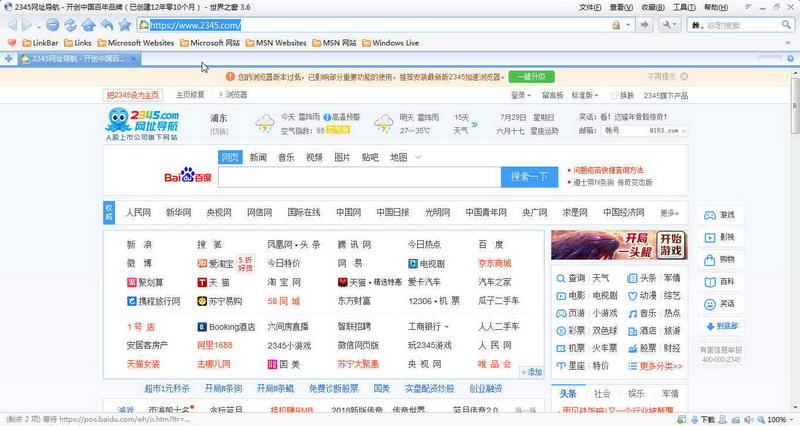Open the Windows Live bookmark folder
The image size is (800, 426).
pos(390,43)
